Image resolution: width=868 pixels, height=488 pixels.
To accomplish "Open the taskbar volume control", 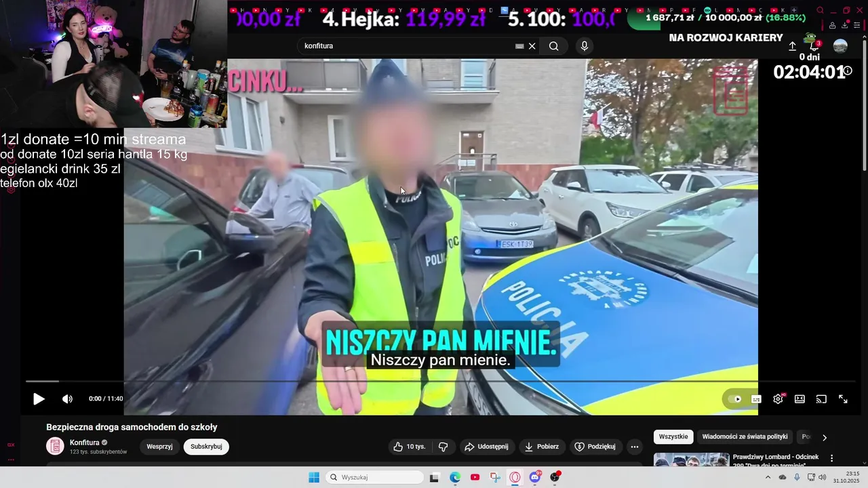I will tap(823, 477).
